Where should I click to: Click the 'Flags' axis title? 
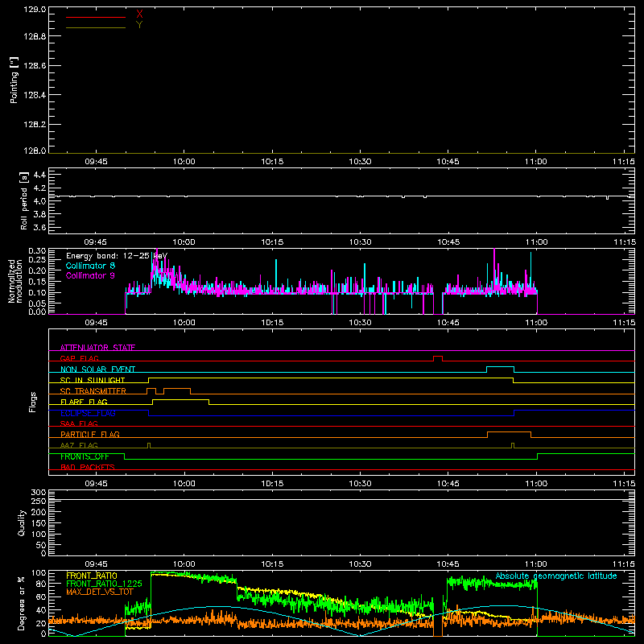coord(33,402)
